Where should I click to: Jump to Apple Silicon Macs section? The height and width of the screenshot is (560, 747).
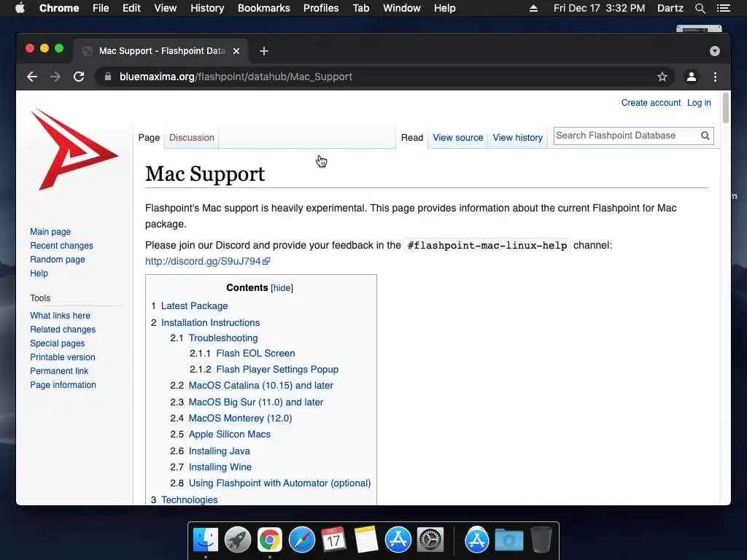tap(230, 435)
